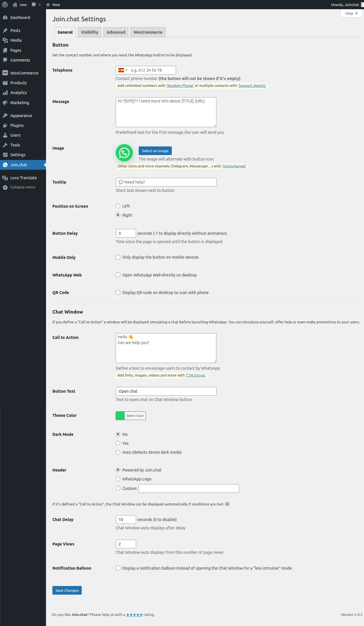Click Save Changes button
The height and width of the screenshot is (626, 364).
coord(67,590)
